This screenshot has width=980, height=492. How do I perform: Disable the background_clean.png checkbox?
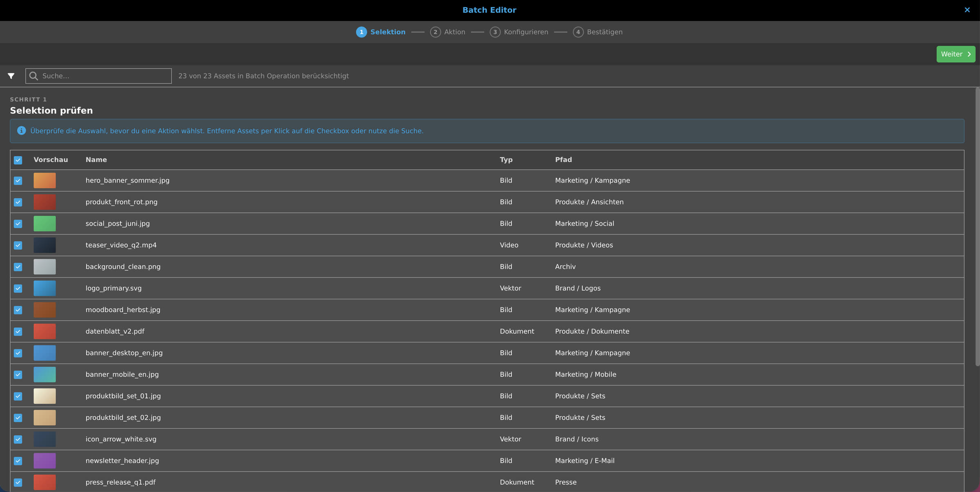click(x=18, y=266)
